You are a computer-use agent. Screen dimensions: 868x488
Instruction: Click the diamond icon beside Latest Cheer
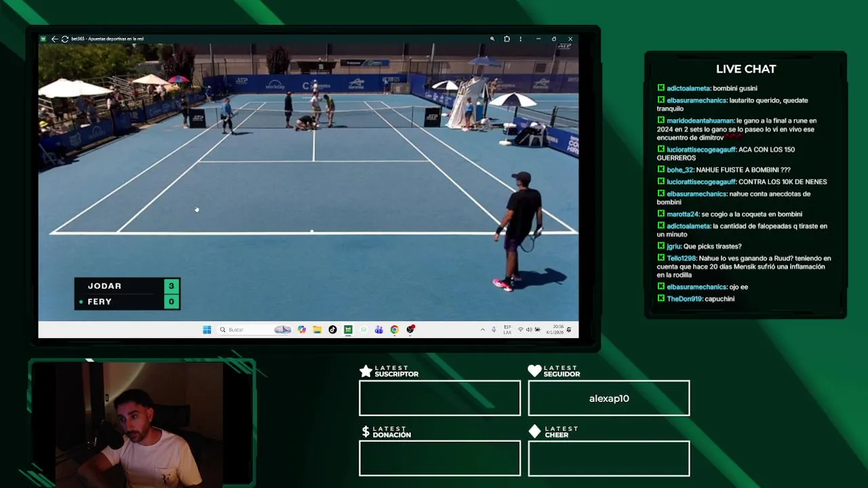(534, 432)
